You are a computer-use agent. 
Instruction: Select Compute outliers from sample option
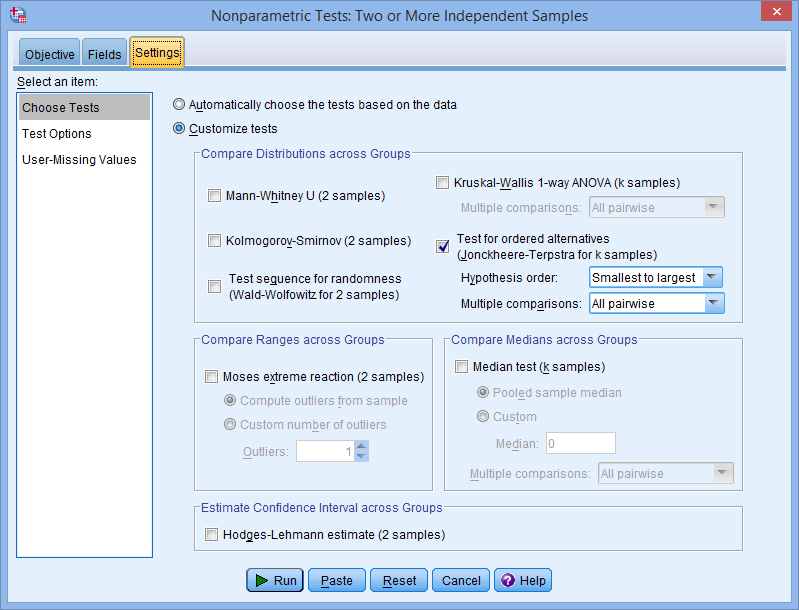(x=230, y=401)
